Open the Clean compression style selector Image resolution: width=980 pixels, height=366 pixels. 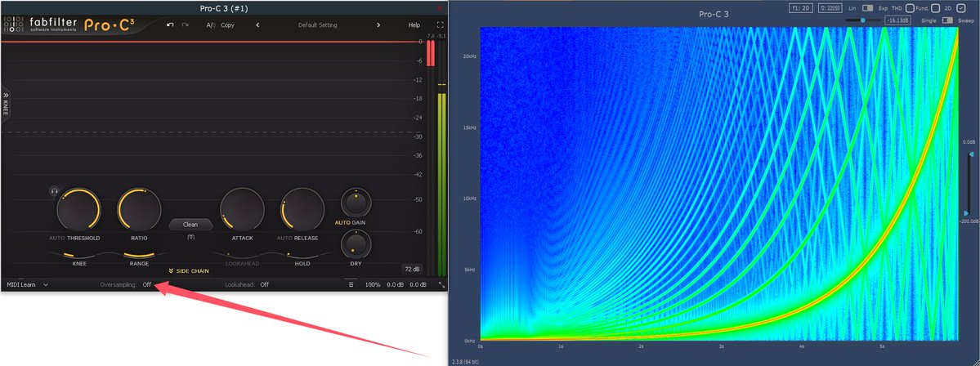point(190,224)
